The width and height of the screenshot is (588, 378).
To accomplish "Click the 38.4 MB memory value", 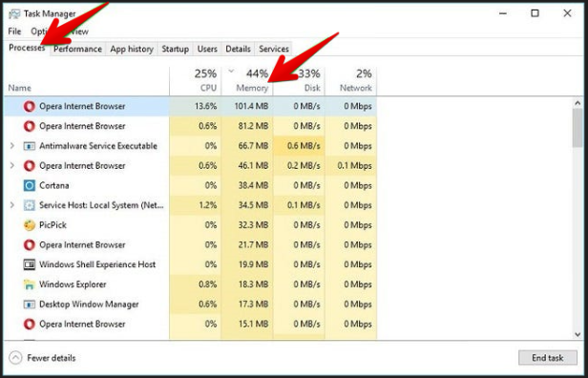I will coord(253,185).
